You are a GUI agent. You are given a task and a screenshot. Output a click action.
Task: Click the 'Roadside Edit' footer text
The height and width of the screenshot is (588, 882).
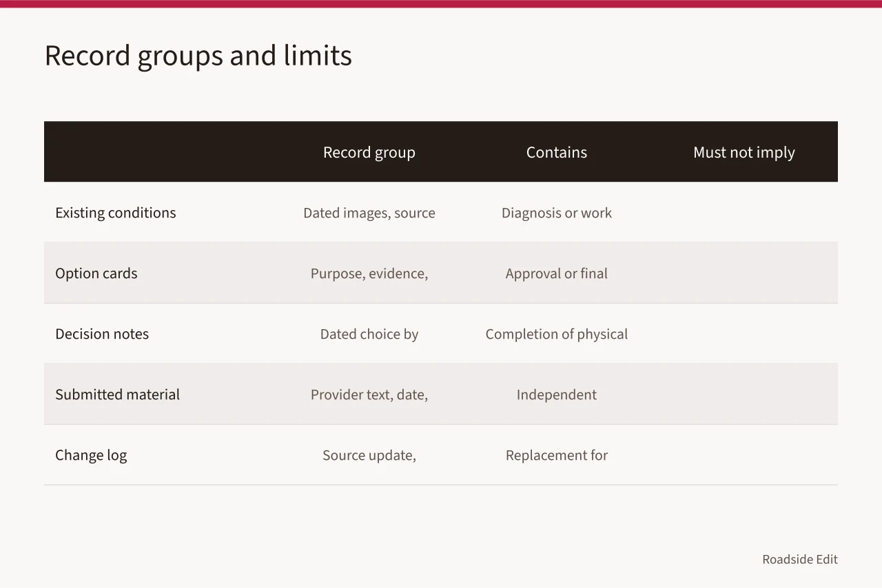800,559
